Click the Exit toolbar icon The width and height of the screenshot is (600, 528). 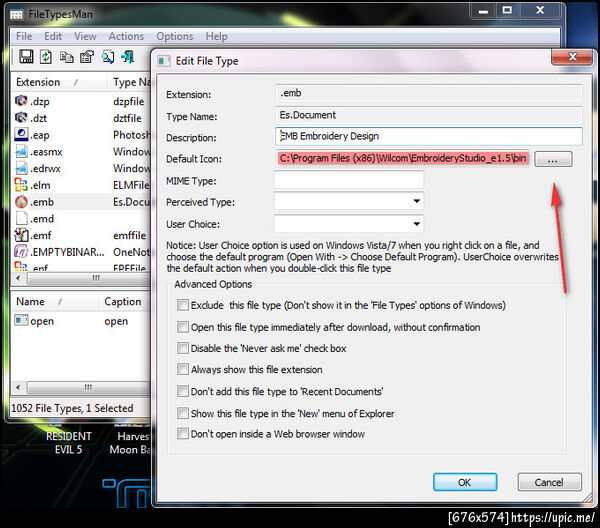127,57
